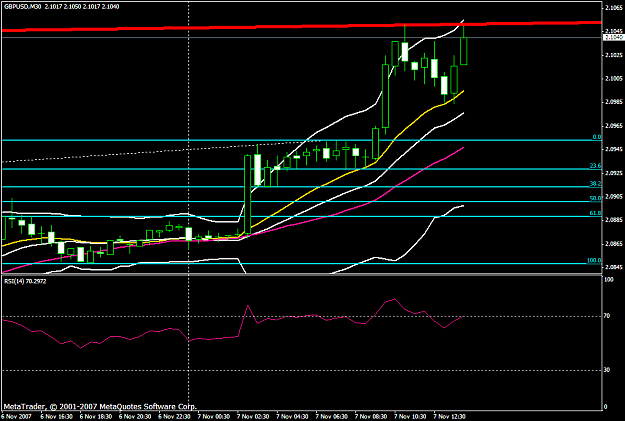Image resolution: width=625 pixels, height=421 pixels.
Task: Click the 7 Nov 04:30 time label
Action: pyautogui.click(x=293, y=417)
